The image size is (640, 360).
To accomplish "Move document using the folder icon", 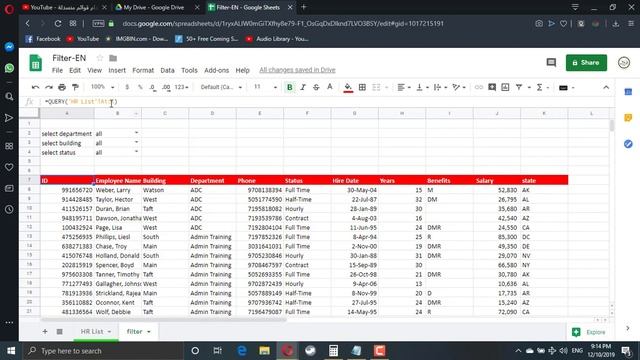I will pos(113,58).
